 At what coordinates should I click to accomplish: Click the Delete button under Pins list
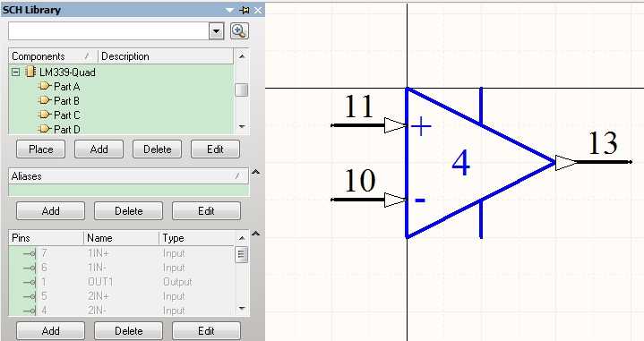[x=129, y=331]
